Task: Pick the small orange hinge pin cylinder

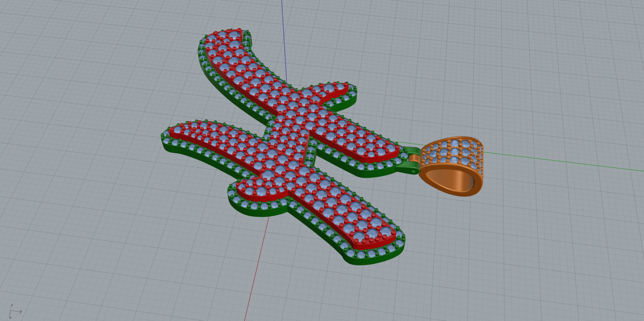Action: click(x=414, y=158)
